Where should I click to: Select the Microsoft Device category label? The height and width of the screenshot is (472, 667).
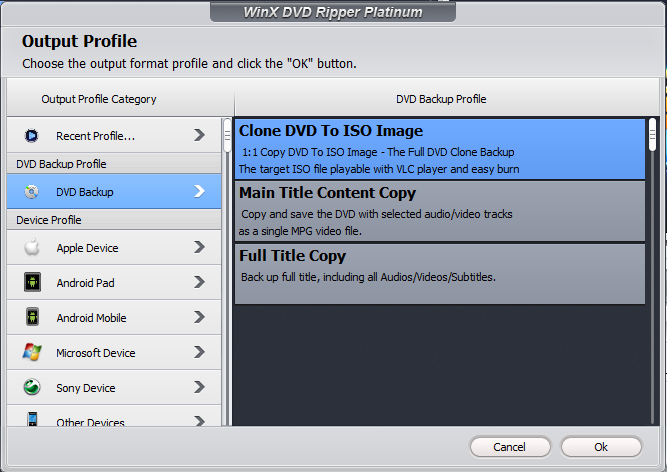coord(95,353)
